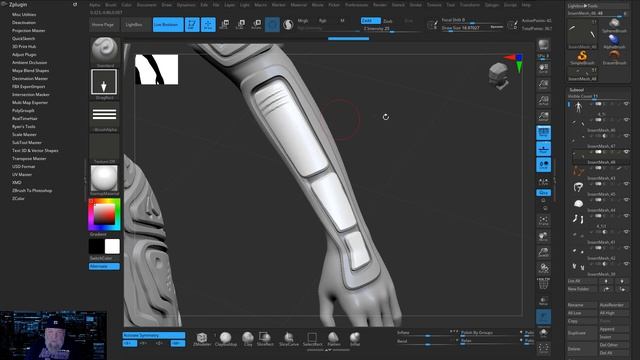Toggle Local symmetry button
This screenshot has height=360, width=640.
point(543,165)
